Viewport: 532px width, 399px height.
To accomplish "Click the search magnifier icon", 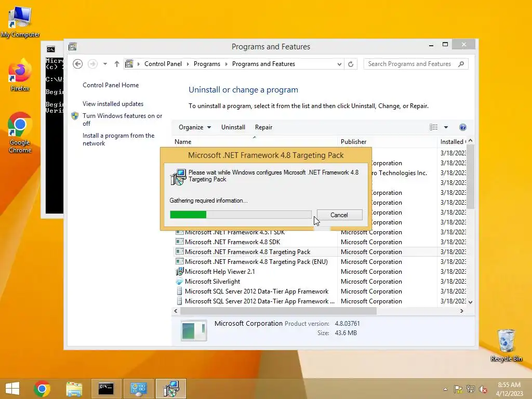I will click(461, 64).
